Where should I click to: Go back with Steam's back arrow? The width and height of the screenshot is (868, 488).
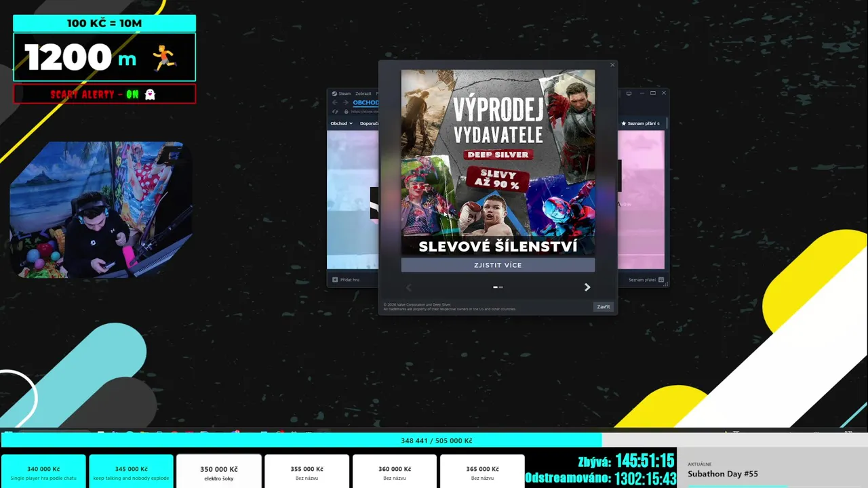click(x=334, y=103)
